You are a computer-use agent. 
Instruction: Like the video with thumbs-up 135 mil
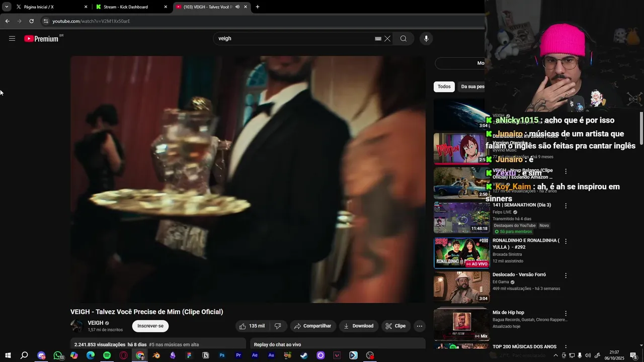252,326
